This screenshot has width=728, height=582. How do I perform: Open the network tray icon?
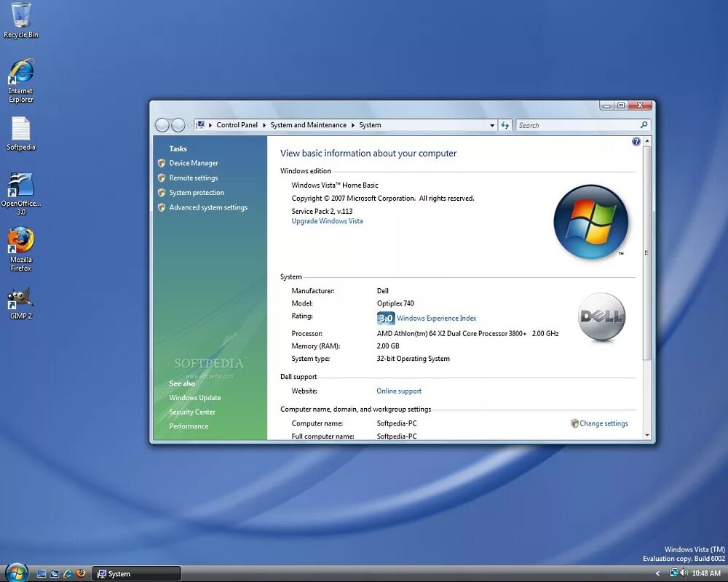673,573
